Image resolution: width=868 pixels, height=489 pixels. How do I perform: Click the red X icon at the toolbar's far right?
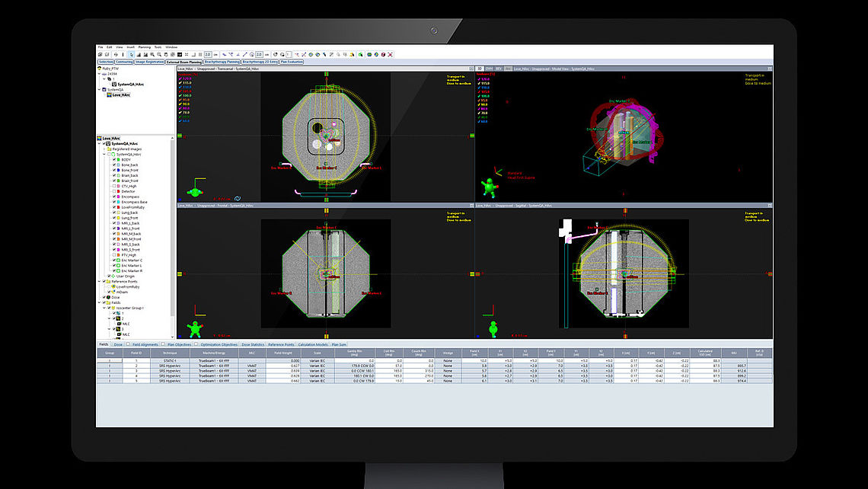pyautogui.click(x=389, y=54)
